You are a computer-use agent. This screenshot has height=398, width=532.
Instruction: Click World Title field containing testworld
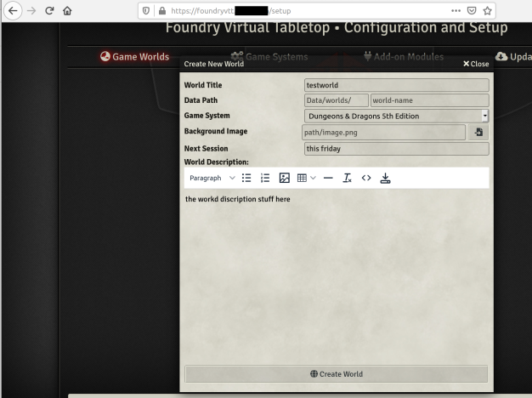(x=397, y=85)
